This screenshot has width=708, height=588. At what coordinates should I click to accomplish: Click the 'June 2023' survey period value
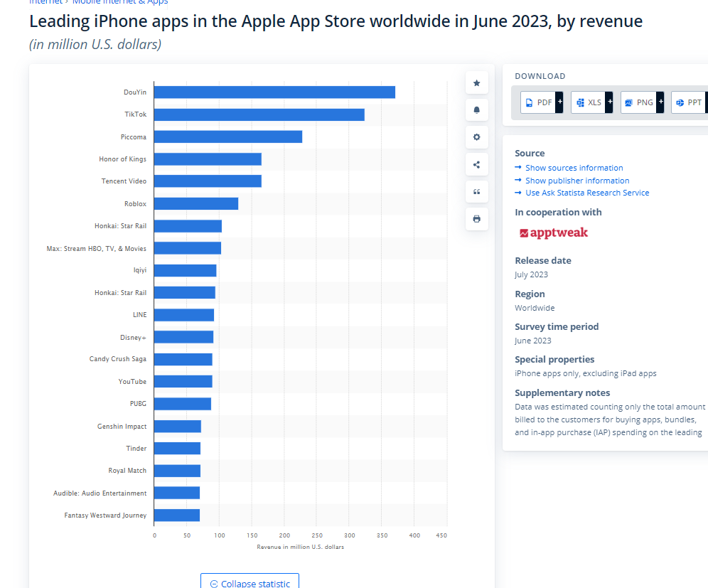click(x=533, y=341)
